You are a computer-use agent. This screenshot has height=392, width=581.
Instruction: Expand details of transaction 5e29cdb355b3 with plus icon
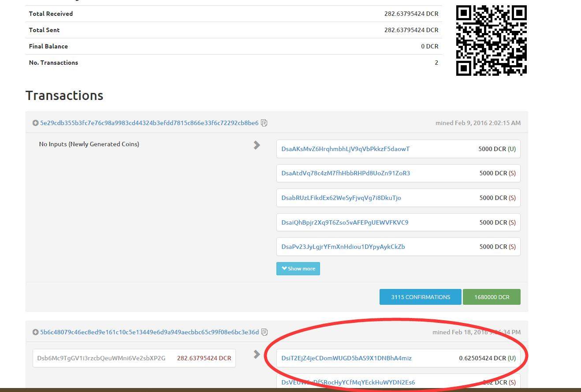coord(35,123)
